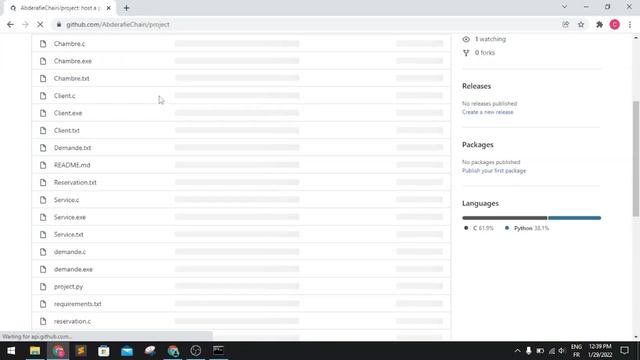Click the site lock icon
Screen dimensions: 640x360
tap(59, 24)
